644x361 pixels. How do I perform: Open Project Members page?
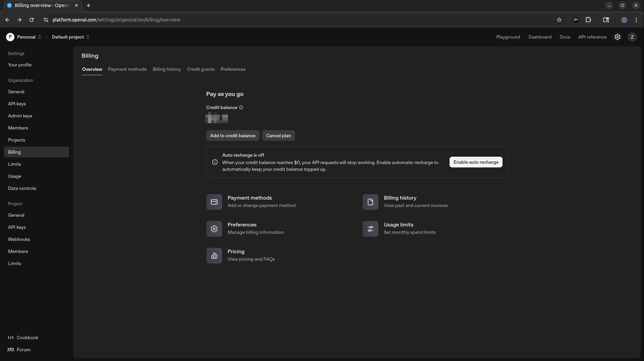point(37,251)
